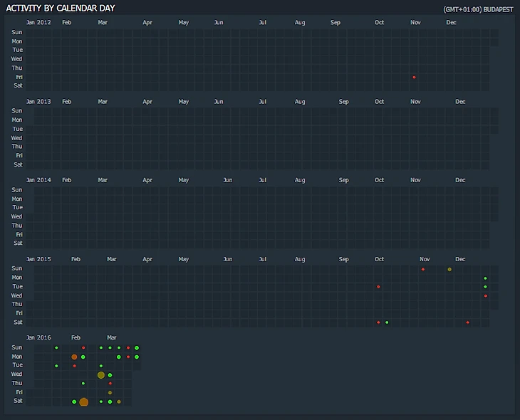Click the olive dot on Friday, March 2016
Image resolution: width=520 pixels, height=420 pixels.
110,392
